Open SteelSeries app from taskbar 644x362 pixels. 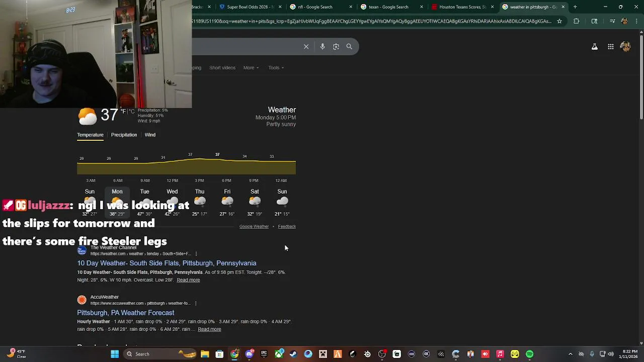[x=367, y=354]
